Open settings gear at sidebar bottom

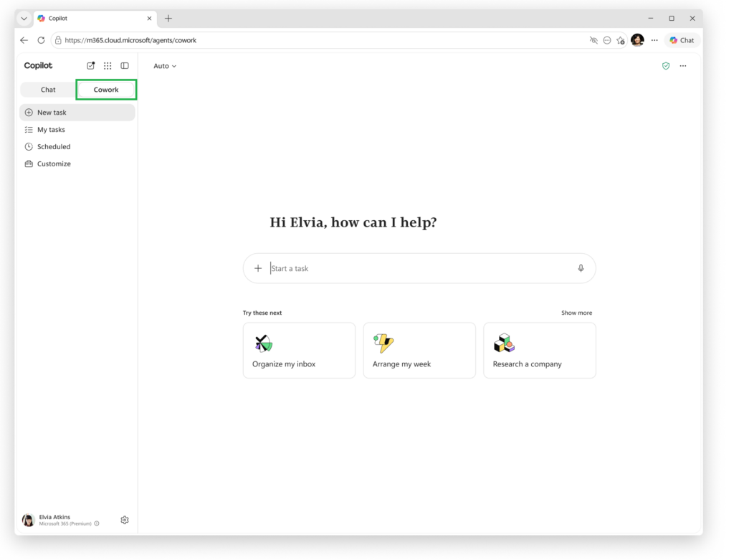[125, 520]
